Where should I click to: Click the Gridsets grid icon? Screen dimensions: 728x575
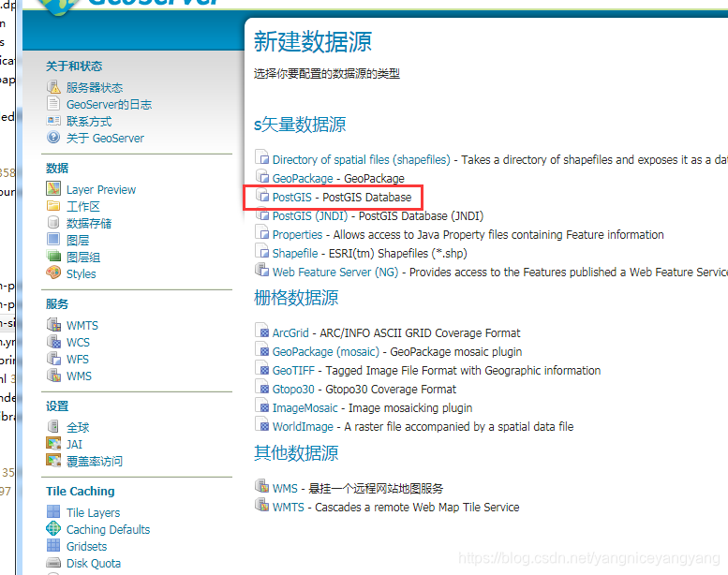(x=53, y=545)
